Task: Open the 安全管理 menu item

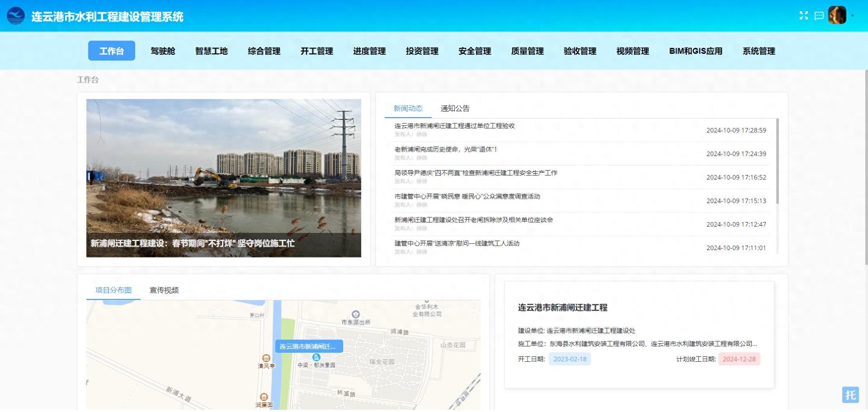Action: click(475, 51)
